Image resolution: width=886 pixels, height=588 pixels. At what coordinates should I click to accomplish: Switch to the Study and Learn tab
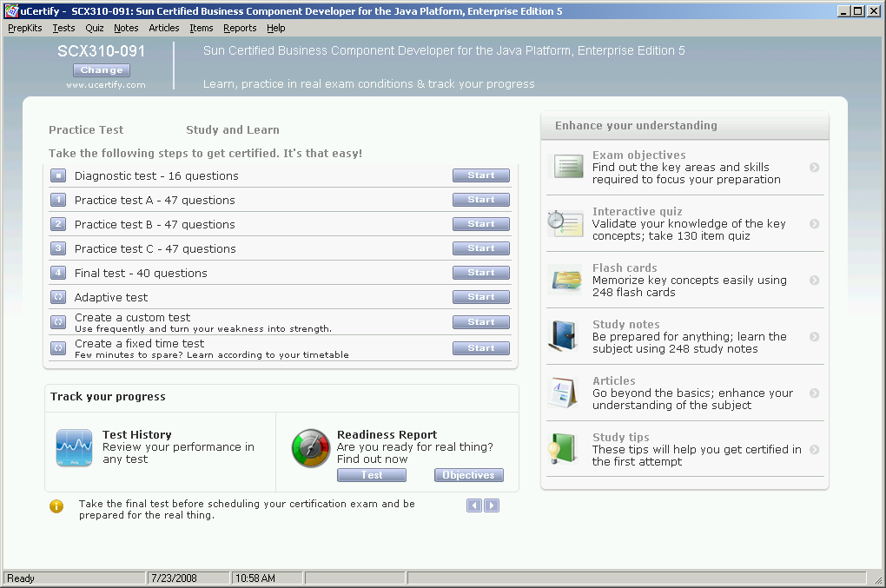coord(233,130)
